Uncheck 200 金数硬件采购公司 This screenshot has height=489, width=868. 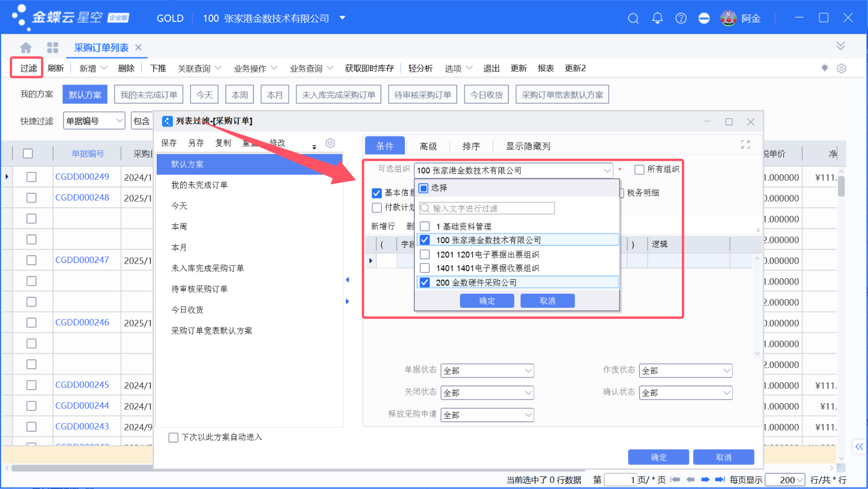425,283
